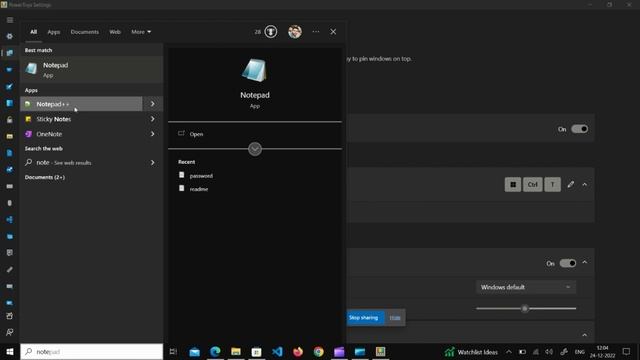Open the search panel ellipsis options
Viewport: 640px width, 360px height.
(316, 31)
